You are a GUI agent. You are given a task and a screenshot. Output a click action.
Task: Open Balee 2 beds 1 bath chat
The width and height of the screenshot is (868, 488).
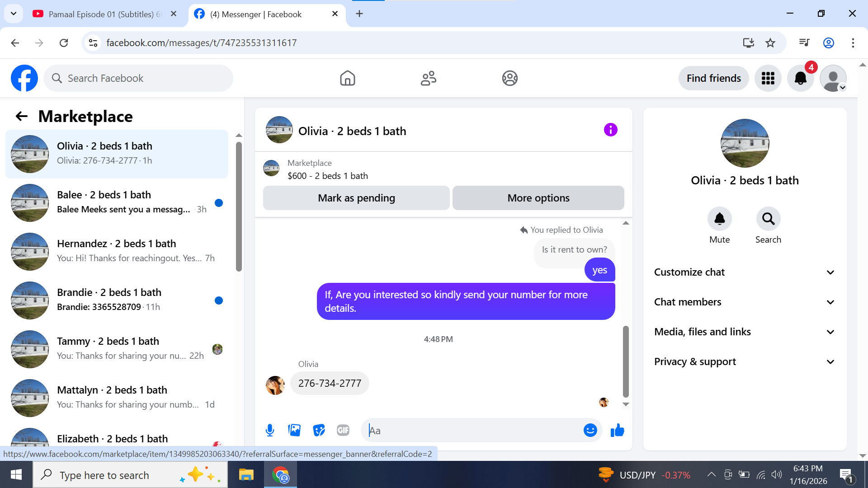(117, 202)
